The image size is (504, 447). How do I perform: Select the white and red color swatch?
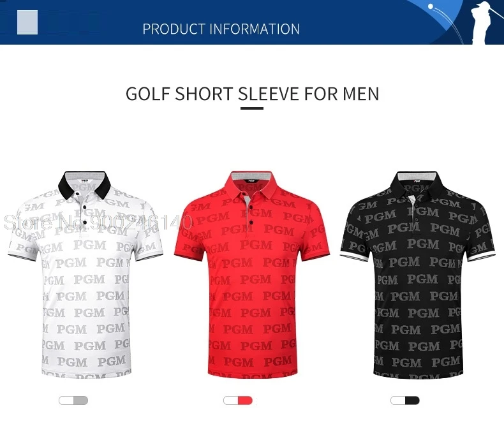tap(238, 400)
